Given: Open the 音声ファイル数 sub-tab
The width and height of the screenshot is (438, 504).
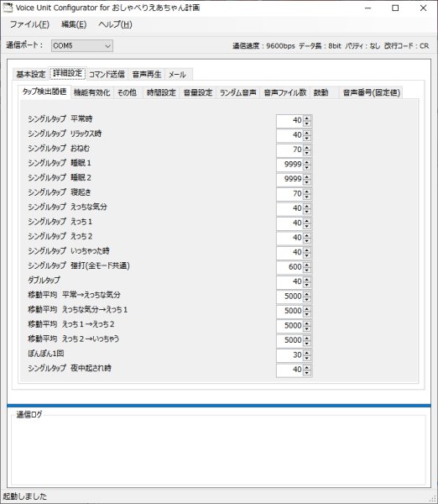Looking at the screenshot, I should point(285,92).
